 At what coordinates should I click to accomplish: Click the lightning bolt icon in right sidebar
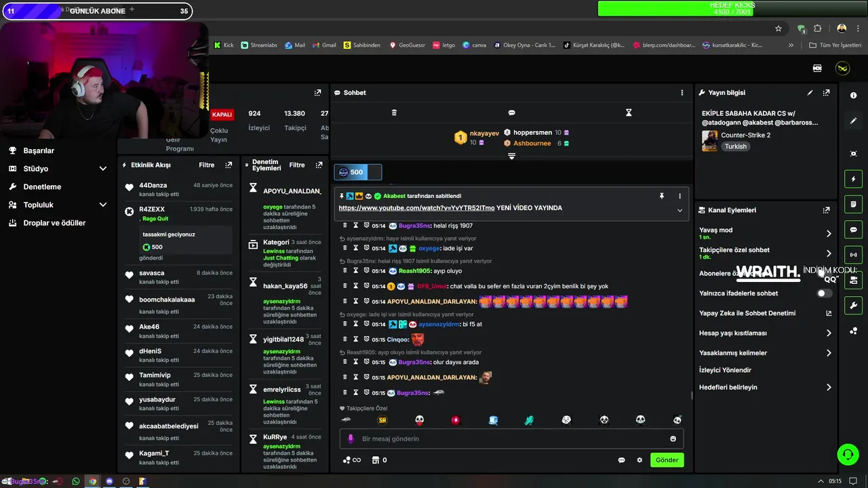854,179
